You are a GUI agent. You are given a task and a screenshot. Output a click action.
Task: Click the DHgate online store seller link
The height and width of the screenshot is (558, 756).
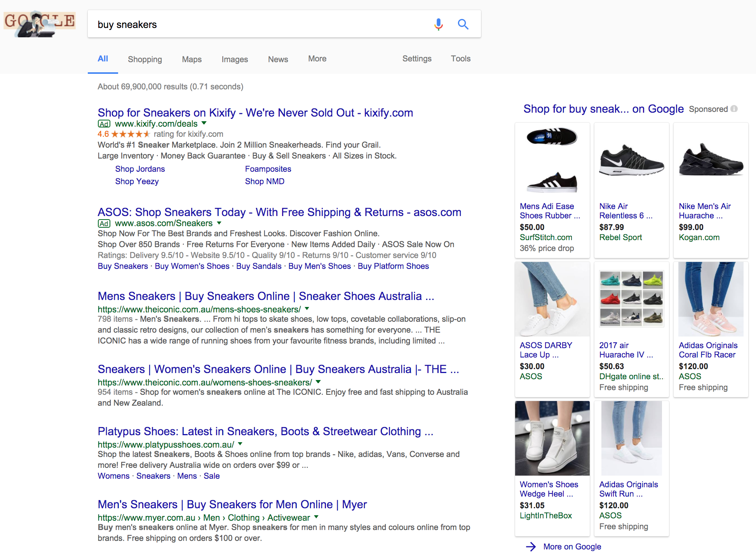coord(631,377)
